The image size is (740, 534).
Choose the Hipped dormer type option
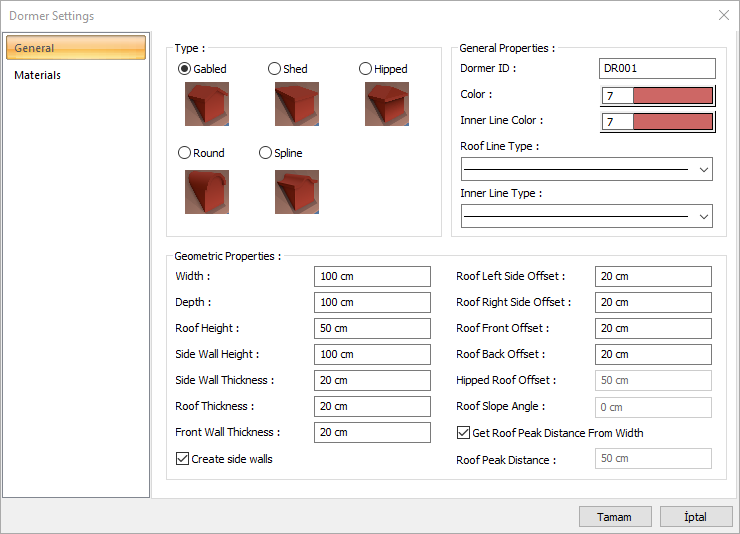(x=367, y=69)
